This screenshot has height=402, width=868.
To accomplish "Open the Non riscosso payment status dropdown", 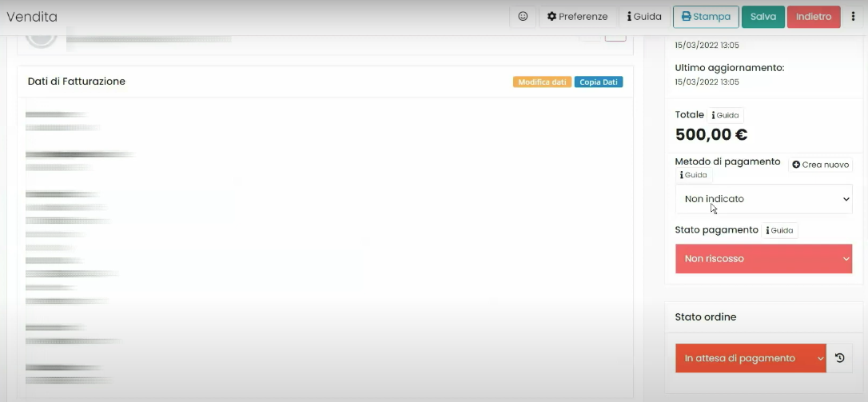I will point(764,259).
